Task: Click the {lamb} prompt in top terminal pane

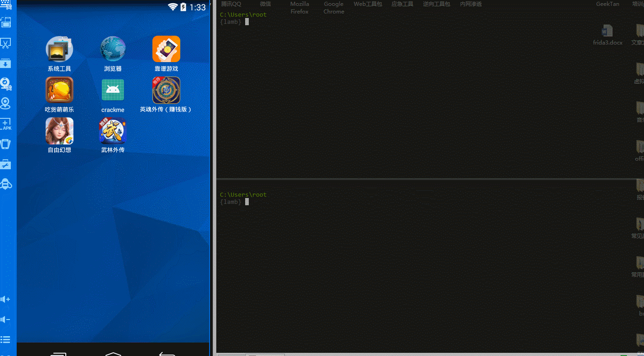Action: tap(231, 22)
